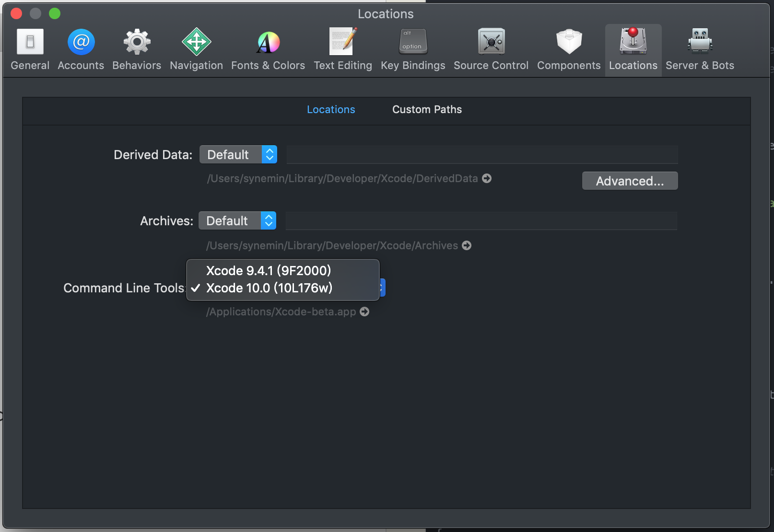This screenshot has width=774, height=532.
Task: Click the DerivedData path text
Action: click(x=342, y=178)
